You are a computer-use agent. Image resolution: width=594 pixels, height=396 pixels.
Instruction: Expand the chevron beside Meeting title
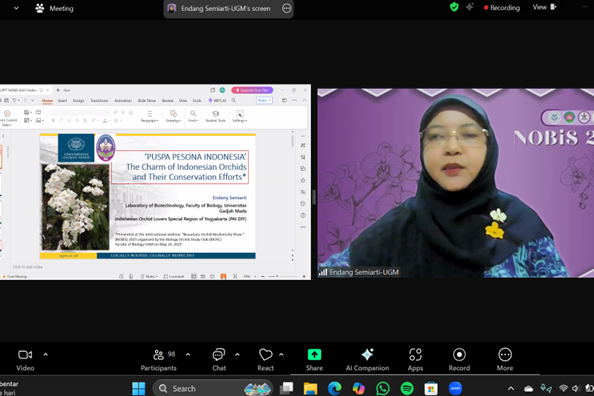16,8
